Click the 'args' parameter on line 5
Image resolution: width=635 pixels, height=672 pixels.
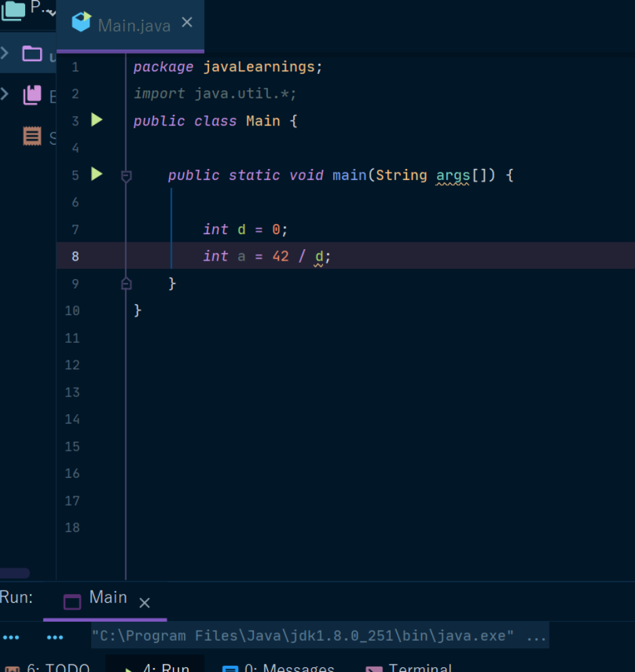[453, 175]
